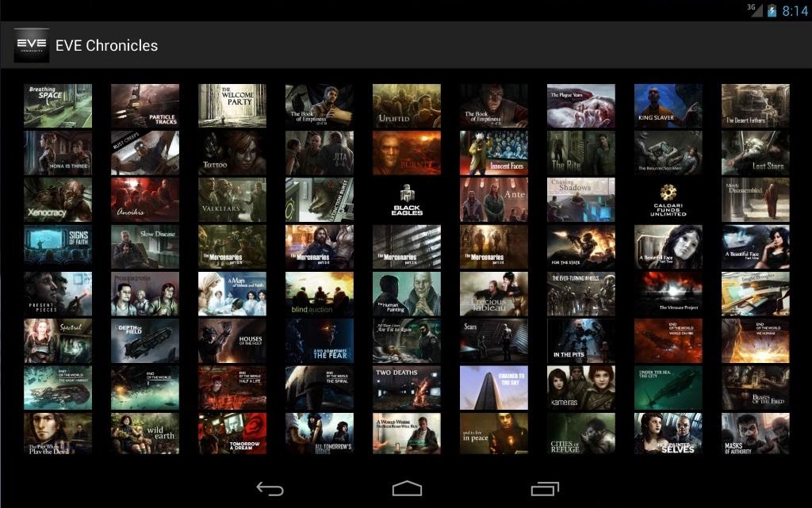812x508 pixels.
Task: Tap the Android back navigation icon
Action: [x=270, y=489]
